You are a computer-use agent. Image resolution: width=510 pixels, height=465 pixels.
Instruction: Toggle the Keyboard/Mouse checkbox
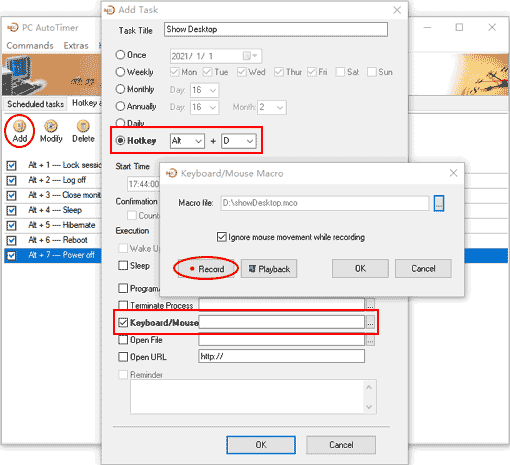click(x=123, y=322)
